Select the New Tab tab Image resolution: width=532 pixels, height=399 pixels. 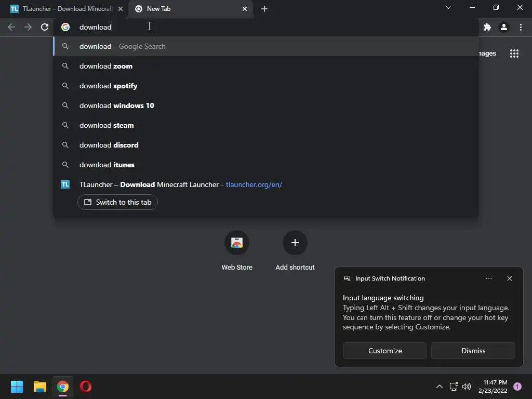(x=190, y=9)
